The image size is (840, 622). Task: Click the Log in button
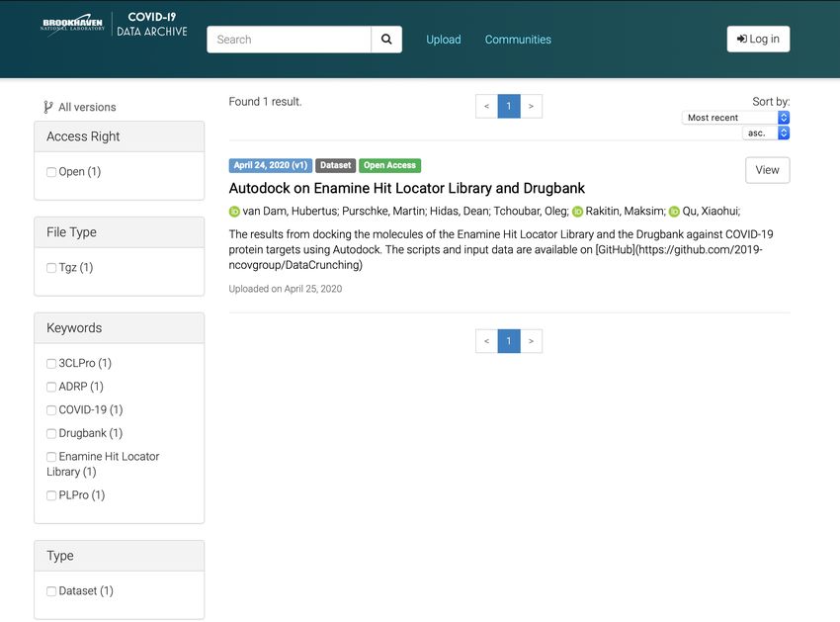pyautogui.click(x=758, y=40)
